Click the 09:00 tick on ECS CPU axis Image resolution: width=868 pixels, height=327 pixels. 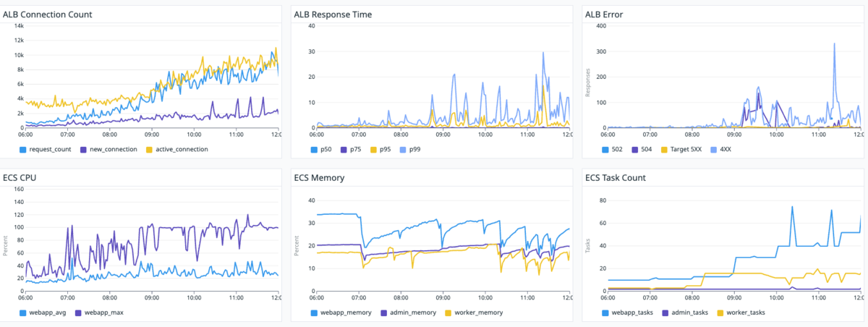tap(151, 297)
